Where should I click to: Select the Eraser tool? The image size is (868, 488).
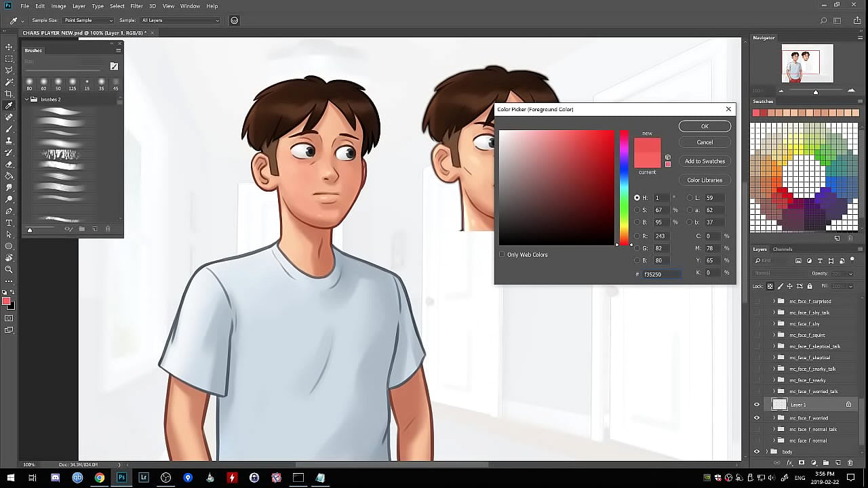point(9,164)
